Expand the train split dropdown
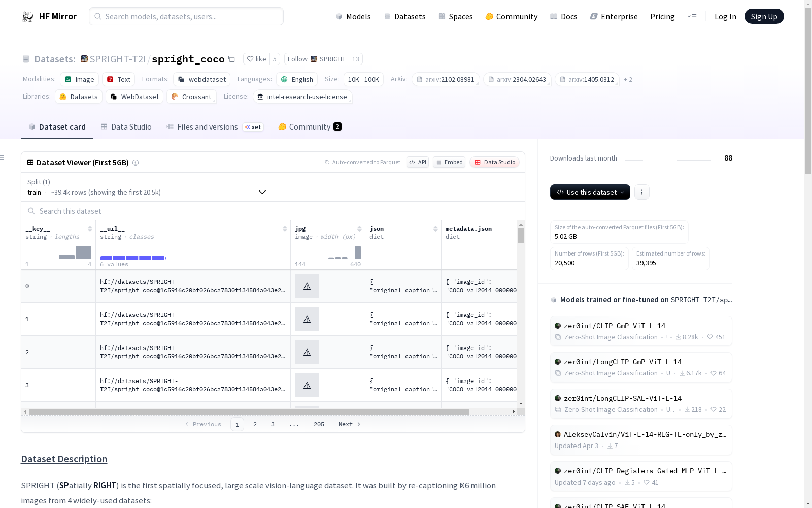Screen dimensions: 812x508 click(147, 187)
